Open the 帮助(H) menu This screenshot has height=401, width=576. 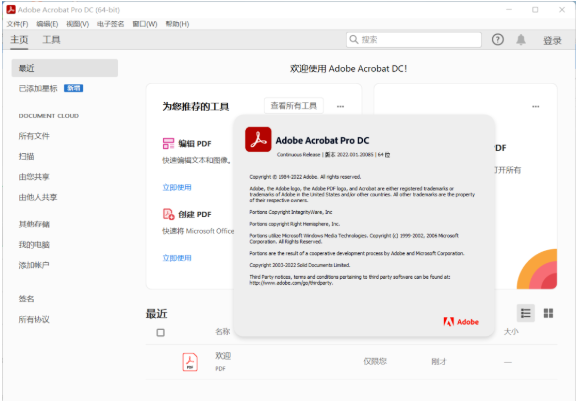point(177,24)
